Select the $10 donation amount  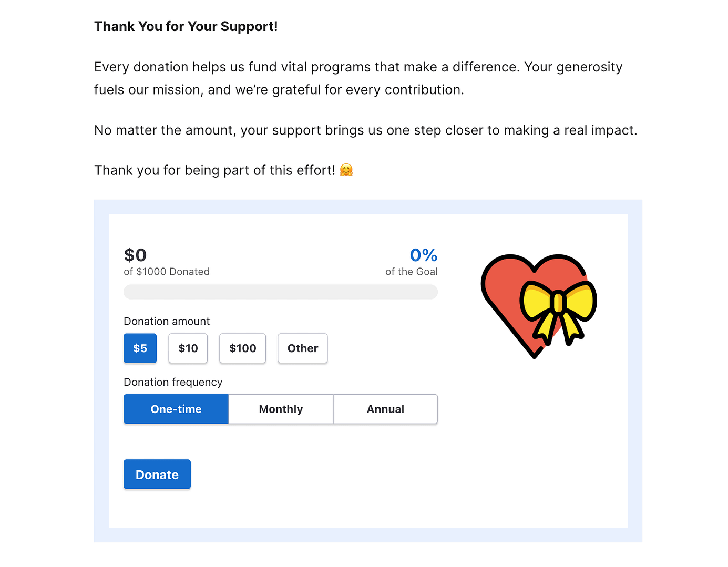click(188, 348)
